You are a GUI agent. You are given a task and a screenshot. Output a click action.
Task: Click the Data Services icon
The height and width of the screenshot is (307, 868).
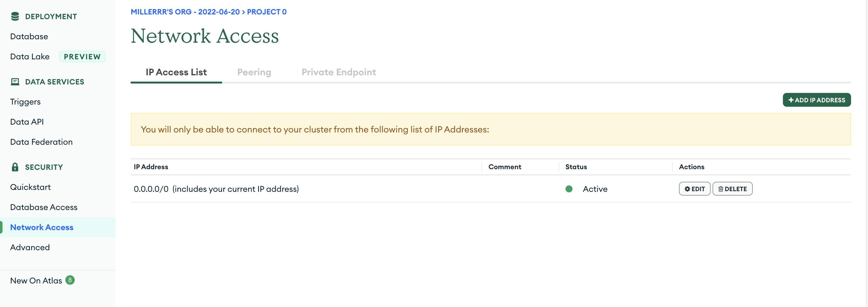coord(15,82)
